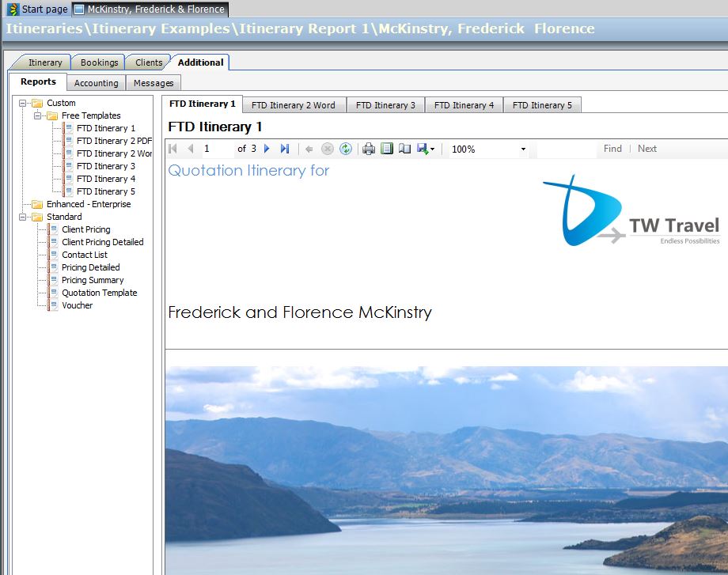
Task: Click the current page number field
Action: click(216, 149)
